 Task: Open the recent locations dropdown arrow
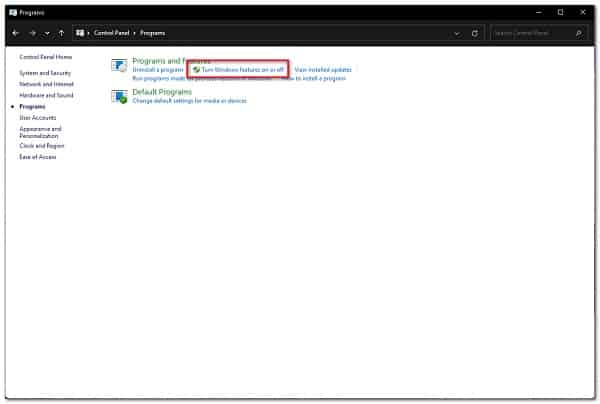47,34
